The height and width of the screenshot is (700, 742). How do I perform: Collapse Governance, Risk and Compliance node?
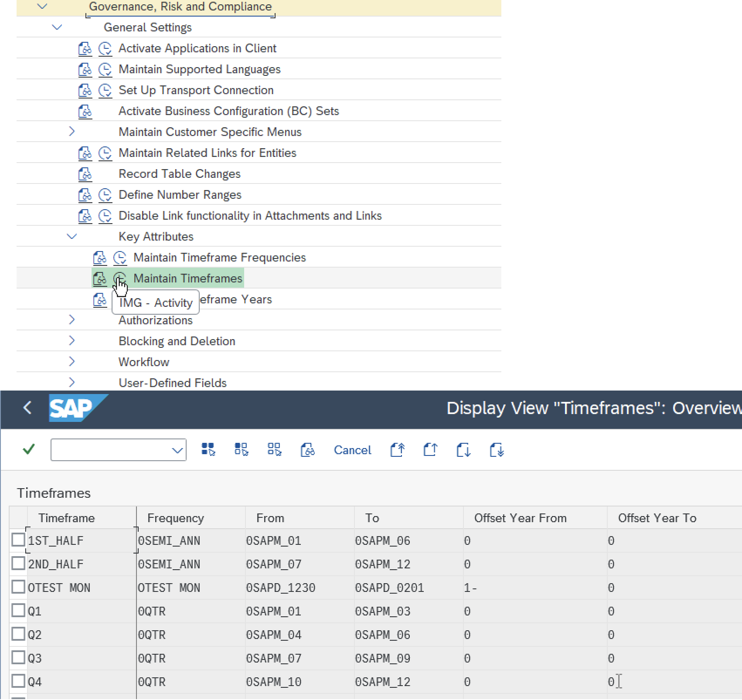[42, 7]
